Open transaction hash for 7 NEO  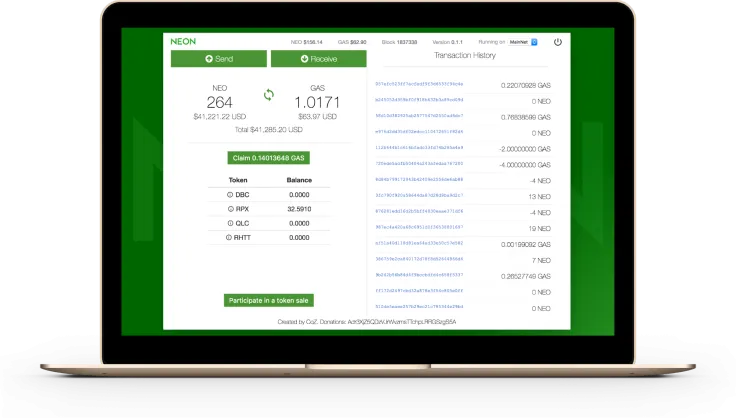click(x=419, y=259)
